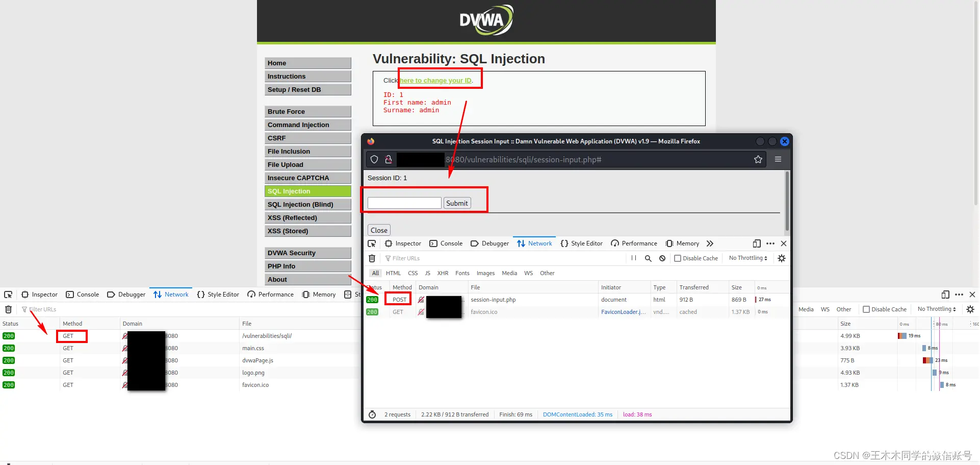This screenshot has width=980, height=465.
Task: Open the Memory tab in main devtools
Action: point(319,295)
